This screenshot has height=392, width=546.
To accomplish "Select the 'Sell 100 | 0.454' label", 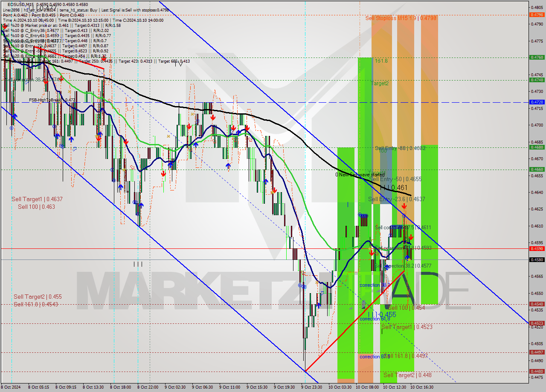I will (406, 308).
